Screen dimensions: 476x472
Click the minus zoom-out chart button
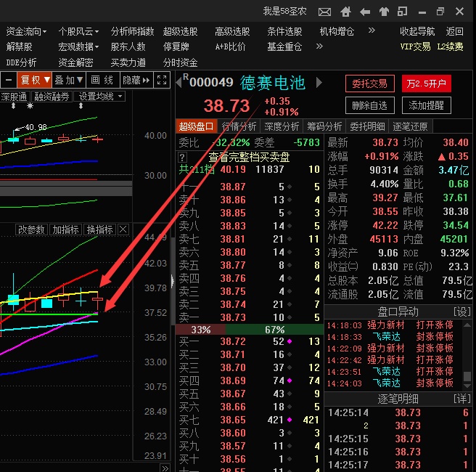click(x=9, y=80)
